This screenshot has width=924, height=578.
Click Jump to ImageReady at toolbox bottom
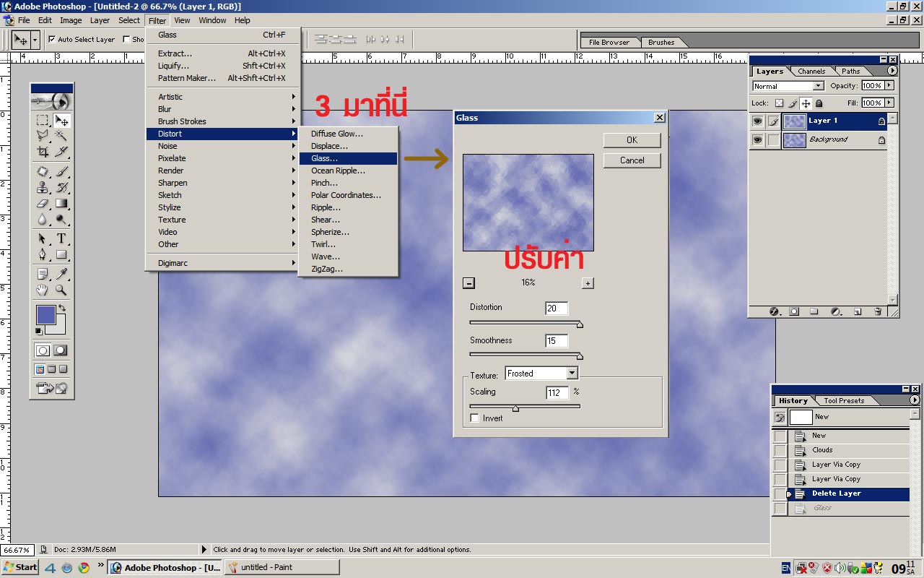51,389
